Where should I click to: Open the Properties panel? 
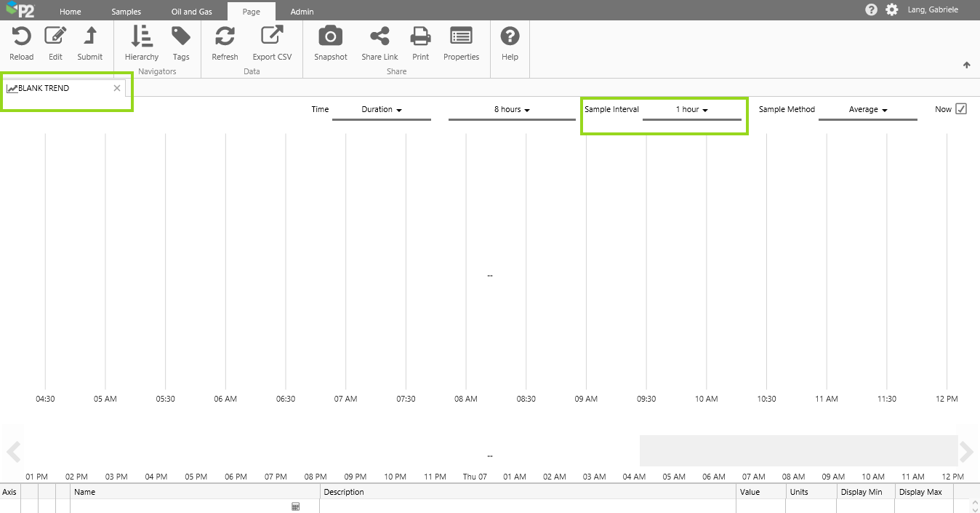(x=461, y=36)
